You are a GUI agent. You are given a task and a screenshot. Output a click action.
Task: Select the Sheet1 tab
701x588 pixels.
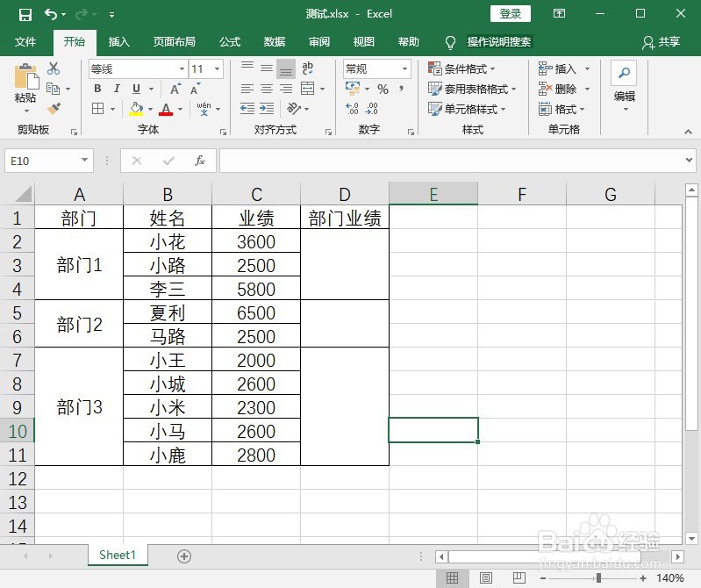tap(118, 556)
